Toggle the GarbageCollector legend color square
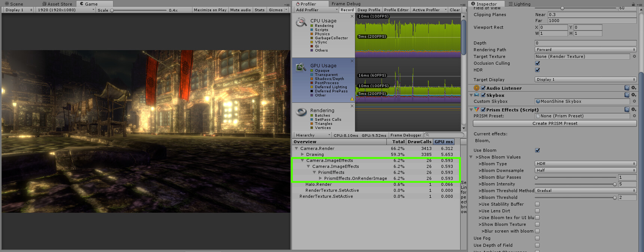This screenshot has height=252, width=644. coord(312,38)
